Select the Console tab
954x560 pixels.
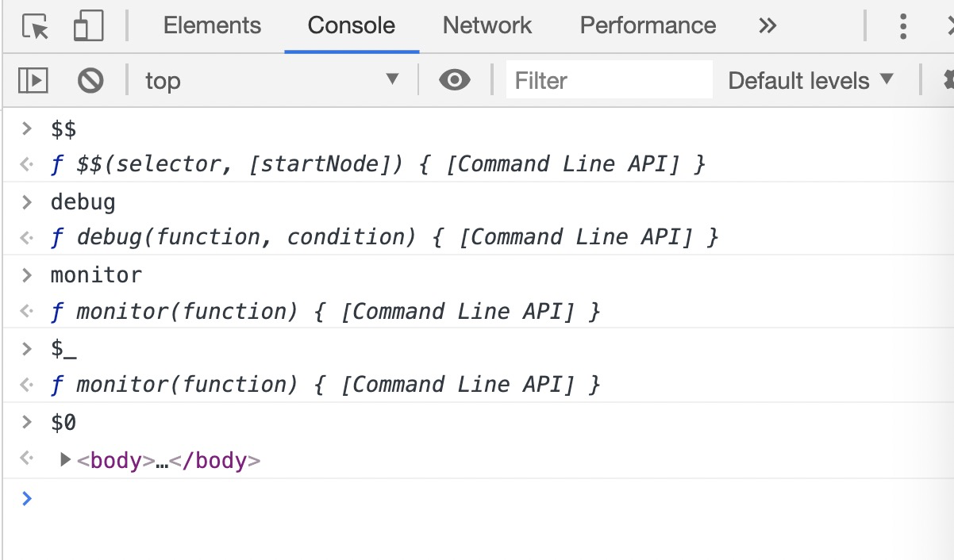tap(351, 25)
